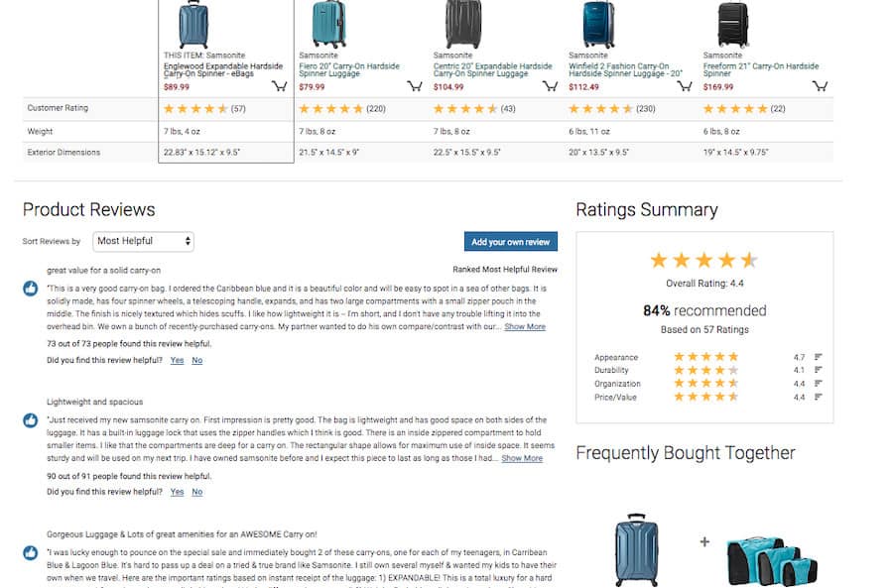Screen dimensions: 893x588
Task: Add Freeform 21" Spinner to cart
Action: coord(820,86)
